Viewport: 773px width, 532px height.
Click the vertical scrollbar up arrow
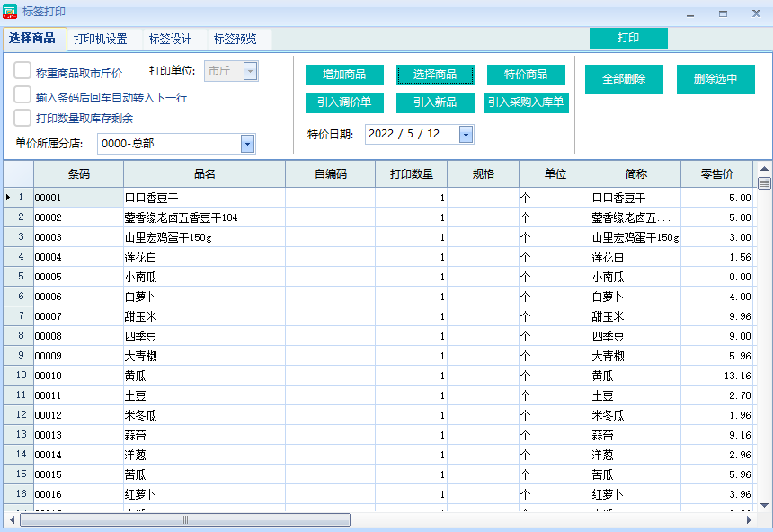click(764, 169)
